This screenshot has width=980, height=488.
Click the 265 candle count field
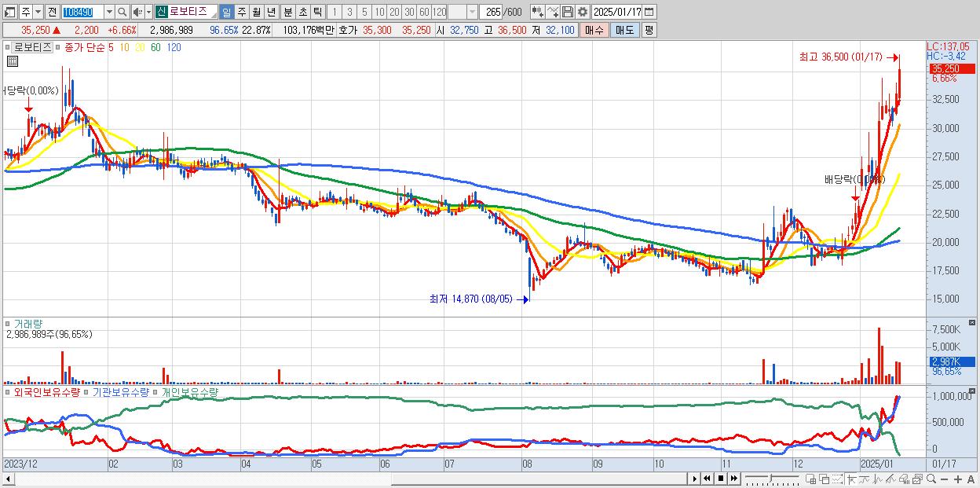pyautogui.click(x=491, y=12)
